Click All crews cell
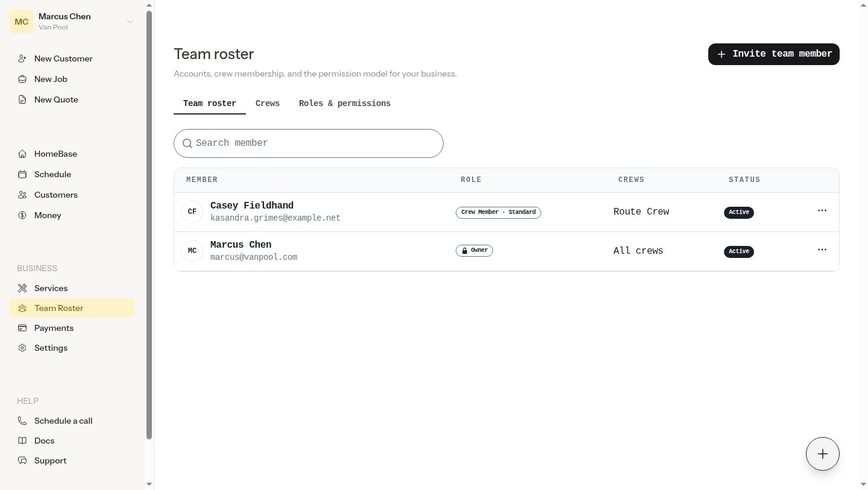The image size is (868, 490). [x=638, y=251]
